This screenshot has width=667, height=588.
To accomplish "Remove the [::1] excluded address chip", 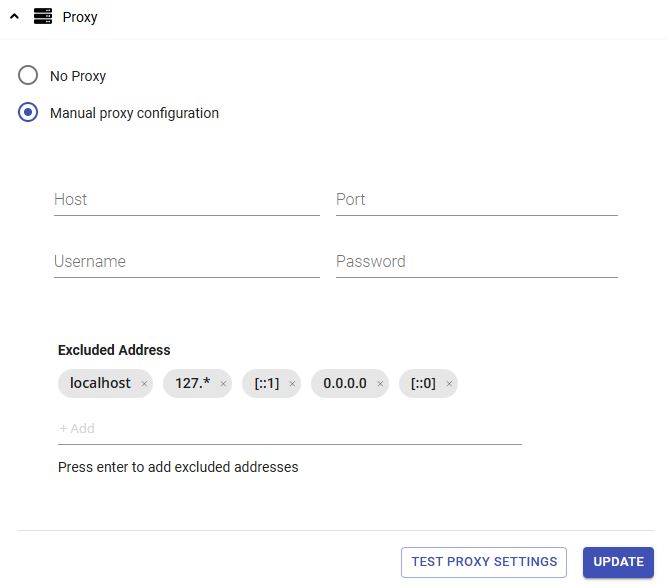I will tap(292, 384).
